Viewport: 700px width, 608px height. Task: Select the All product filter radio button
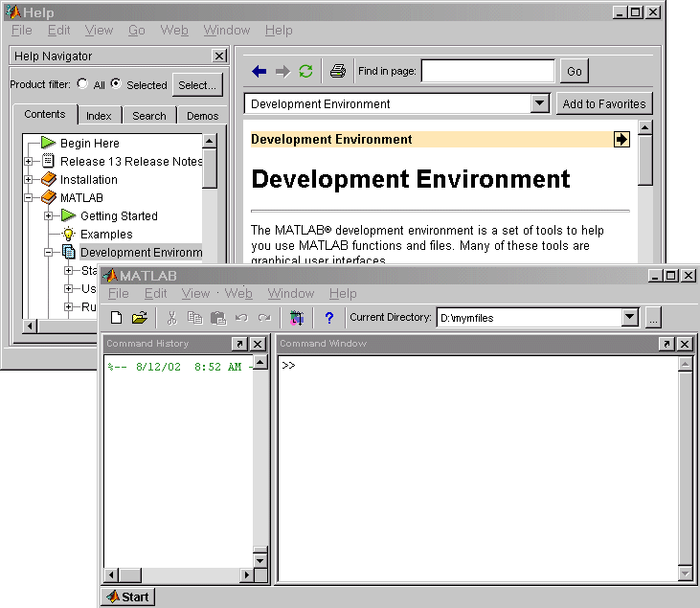(x=81, y=84)
